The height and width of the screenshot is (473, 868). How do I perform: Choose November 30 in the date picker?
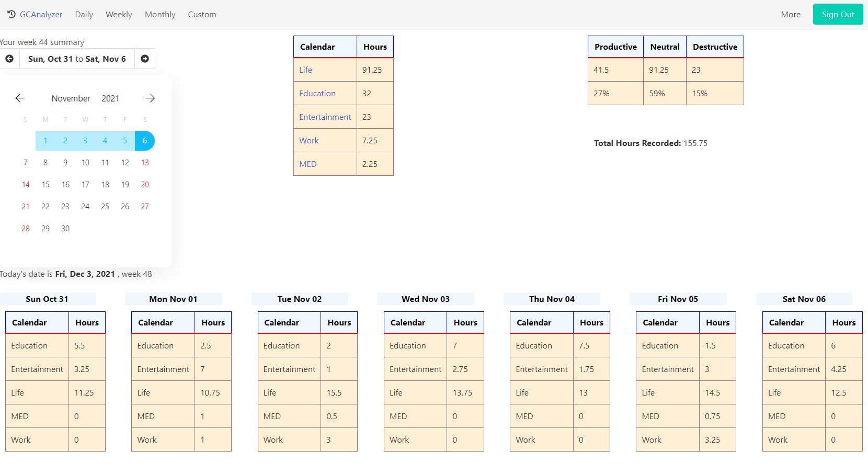point(65,228)
